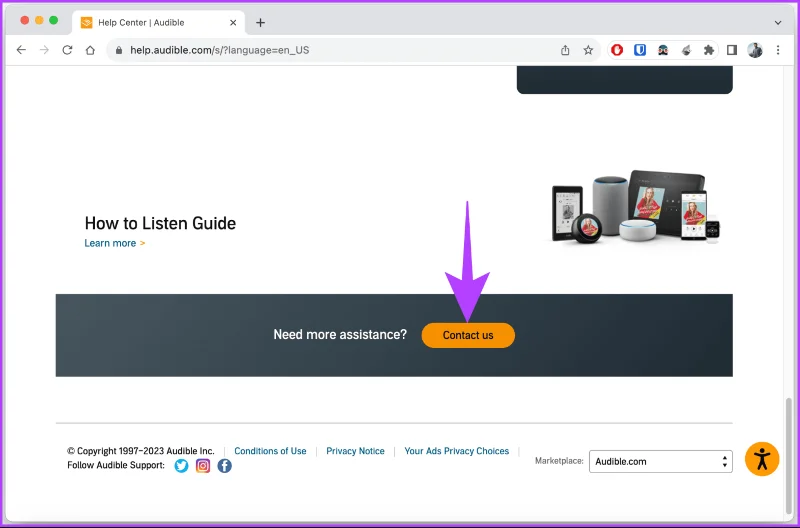Viewport: 800px width, 528px height.
Task: Click the lock icon in address bar
Action: [x=119, y=50]
